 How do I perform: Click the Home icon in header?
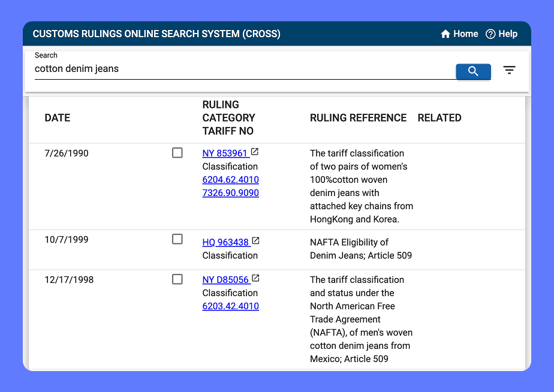445,34
